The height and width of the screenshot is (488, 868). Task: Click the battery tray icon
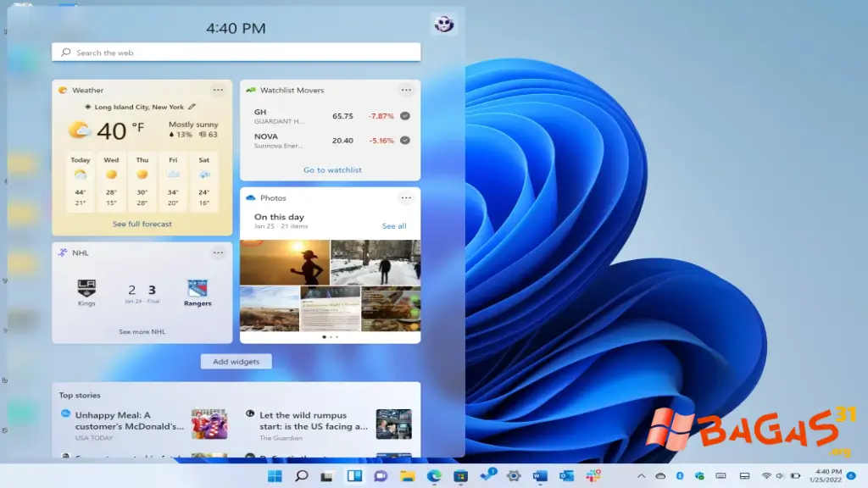[795, 476]
